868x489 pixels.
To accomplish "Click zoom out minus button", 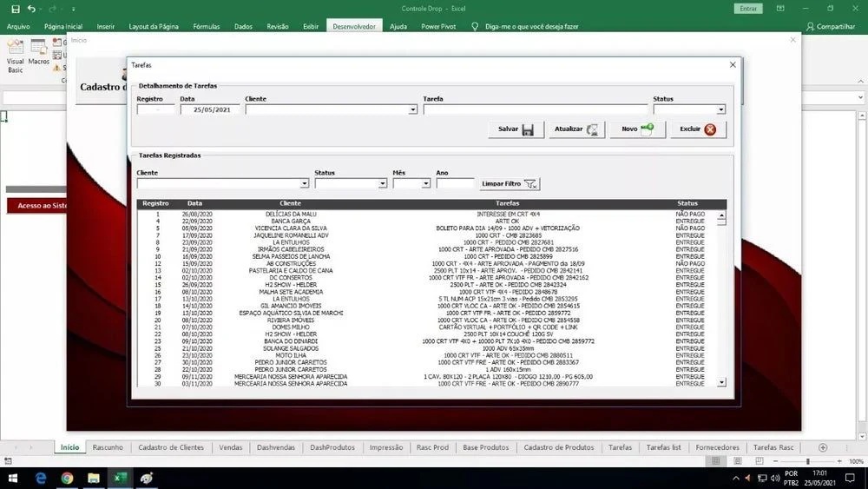I will (x=775, y=461).
